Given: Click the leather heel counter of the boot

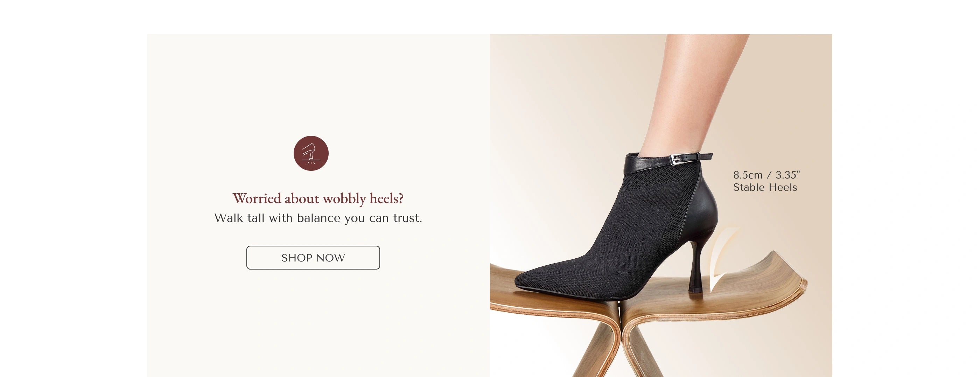Looking at the screenshot, I should (706, 205).
